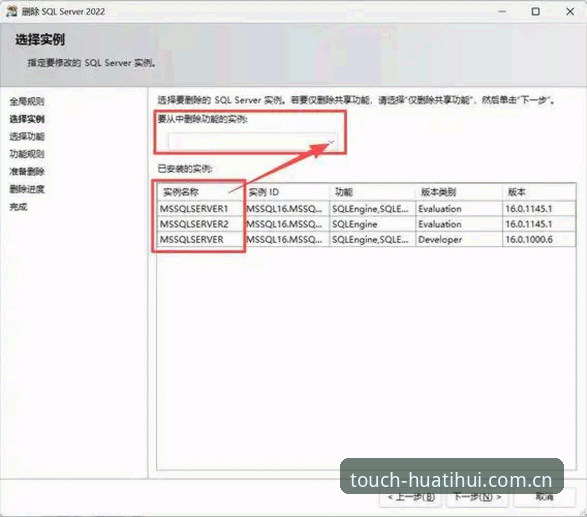Go to 选择功能 step in sidebar
The height and width of the screenshot is (517, 587).
[x=27, y=136]
